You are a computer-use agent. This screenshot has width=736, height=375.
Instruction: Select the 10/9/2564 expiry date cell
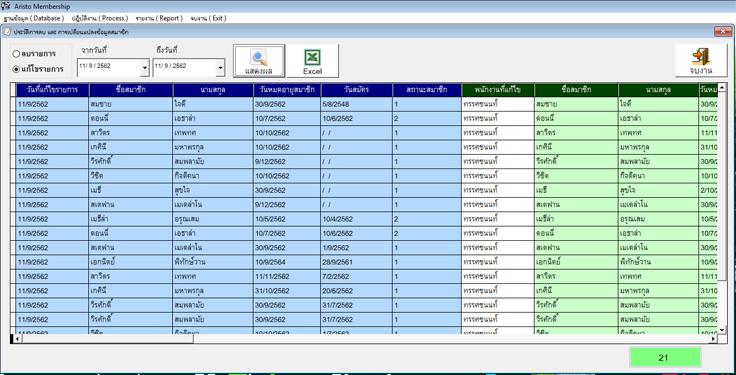coord(287,262)
